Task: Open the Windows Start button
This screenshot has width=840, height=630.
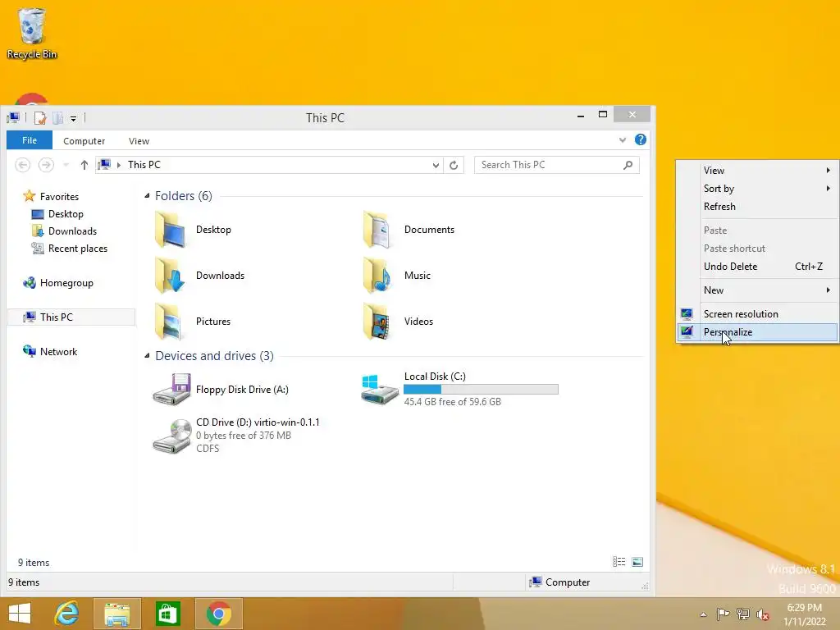Action: 20,614
